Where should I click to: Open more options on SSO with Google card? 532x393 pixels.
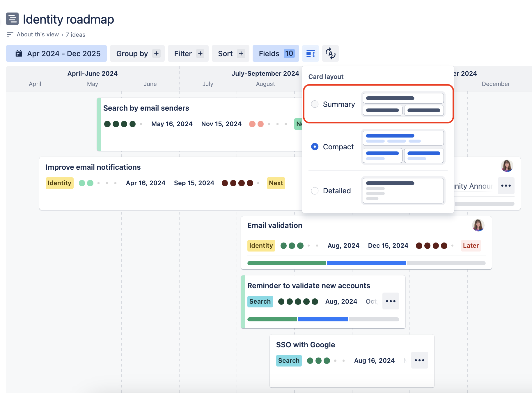419,360
